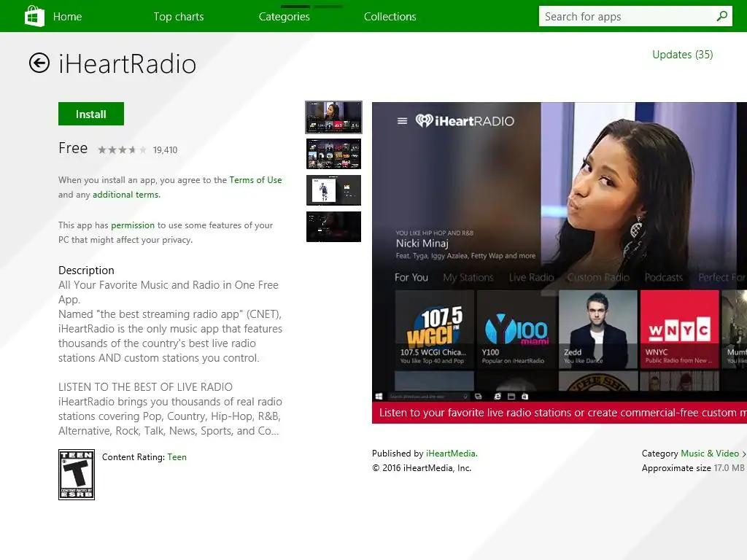Click the 19,410 ratings count
Viewport: 747px width, 560px height.
click(165, 150)
